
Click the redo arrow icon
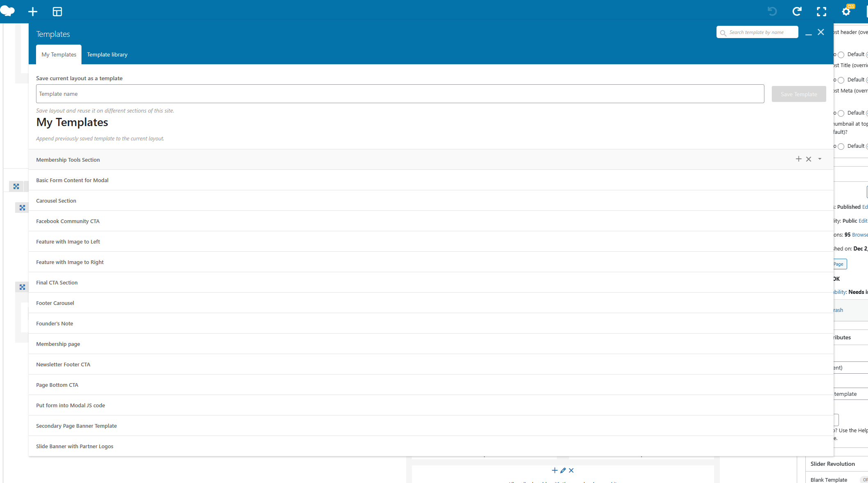(797, 11)
